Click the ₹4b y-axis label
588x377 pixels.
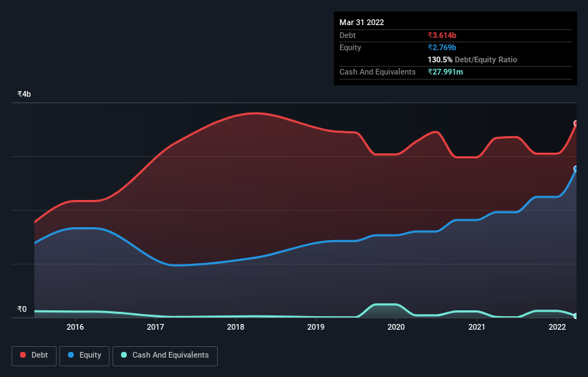coord(24,94)
